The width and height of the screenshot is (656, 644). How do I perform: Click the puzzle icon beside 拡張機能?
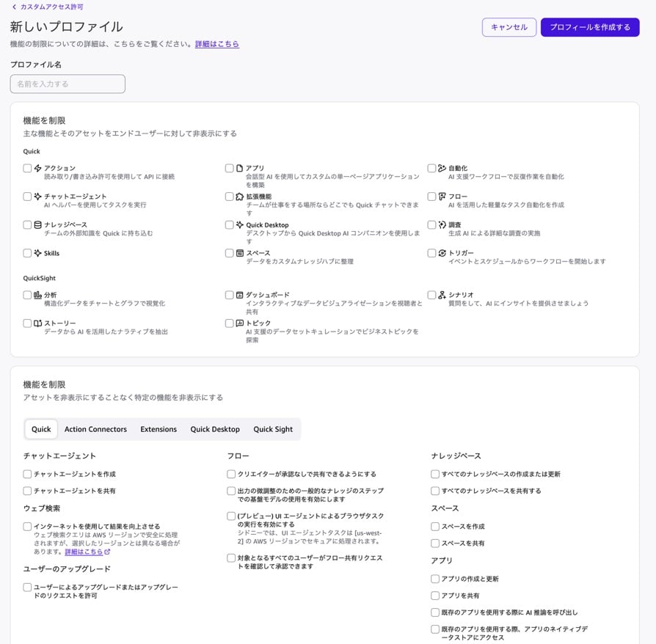[x=240, y=197]
